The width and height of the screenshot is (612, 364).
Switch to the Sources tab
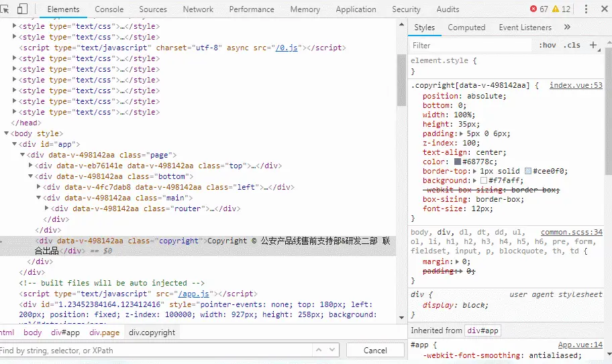click(x=152, y=9)
